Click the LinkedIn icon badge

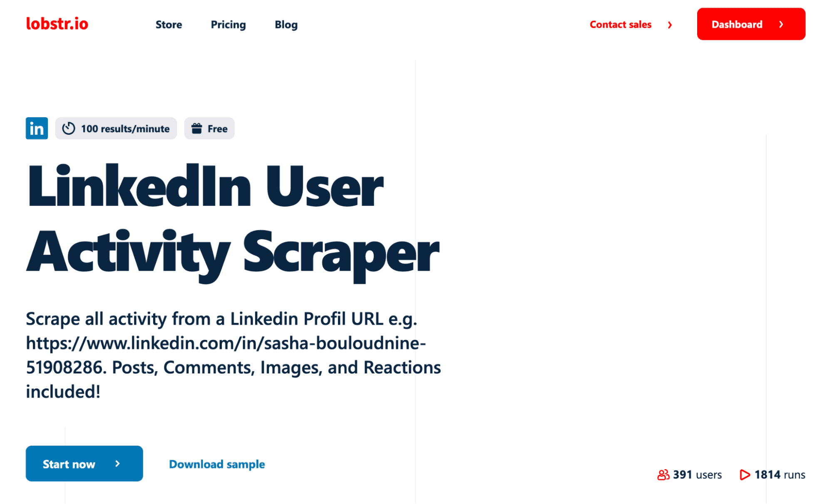(37, 129)
